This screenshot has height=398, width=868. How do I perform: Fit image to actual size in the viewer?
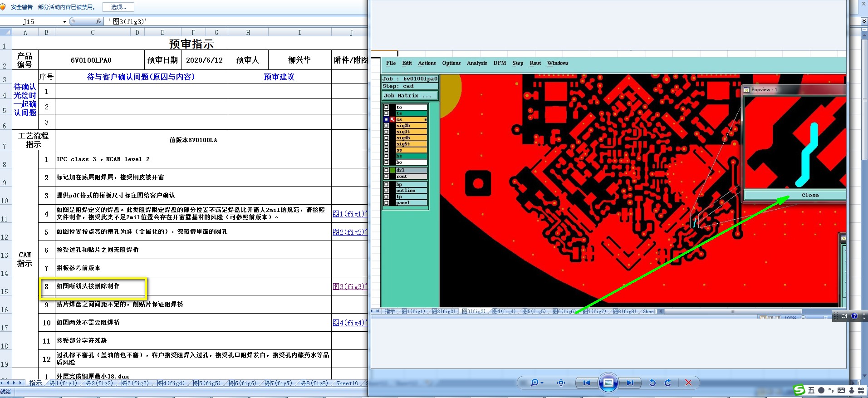[561, 383]
